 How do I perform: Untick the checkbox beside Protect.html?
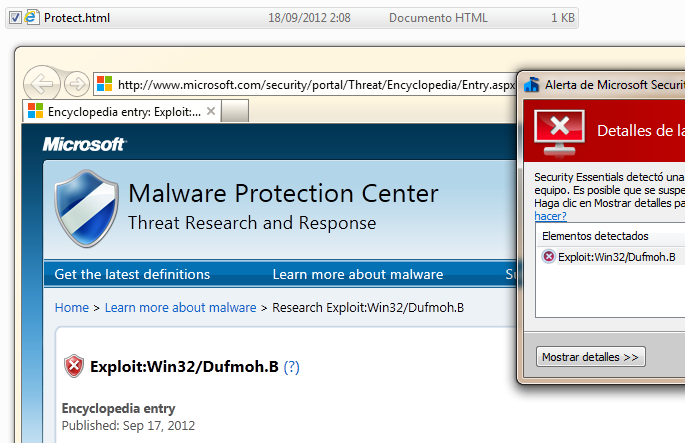13,18
